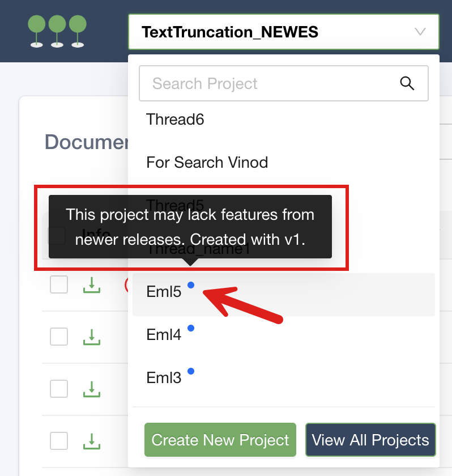Click the blue dot next to Eml5
This screenshot has height=476, width=452.
click(x=191, y=286)
